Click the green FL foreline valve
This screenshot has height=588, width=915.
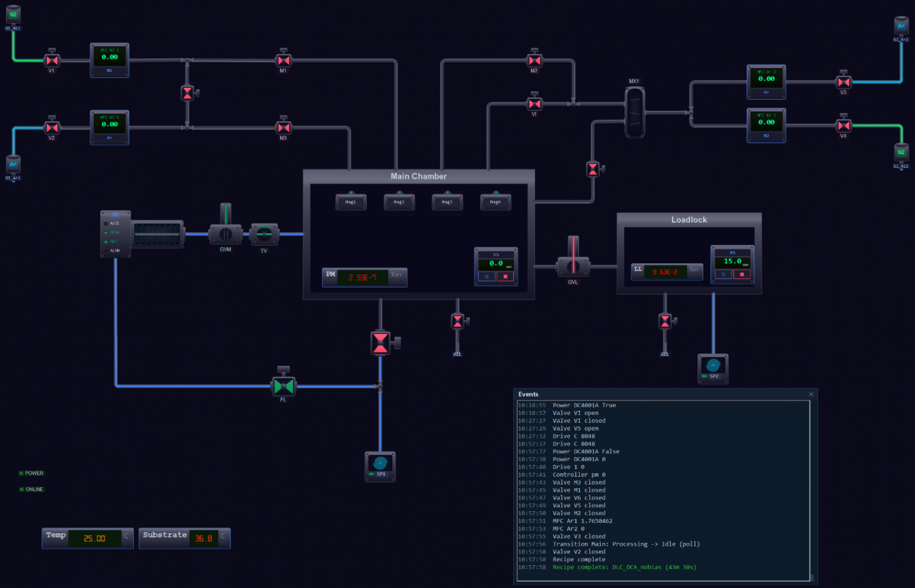click(284, 385)
